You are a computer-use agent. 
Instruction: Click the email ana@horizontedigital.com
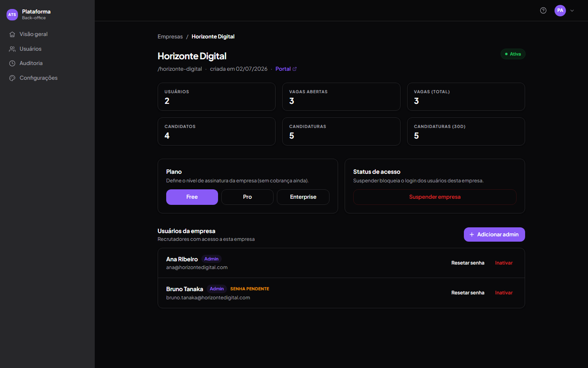coord(197,267)
